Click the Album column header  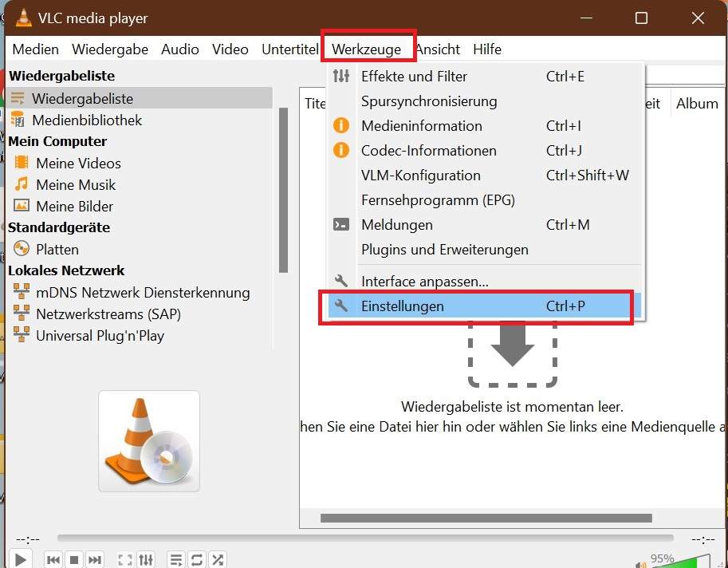(697, 103)
